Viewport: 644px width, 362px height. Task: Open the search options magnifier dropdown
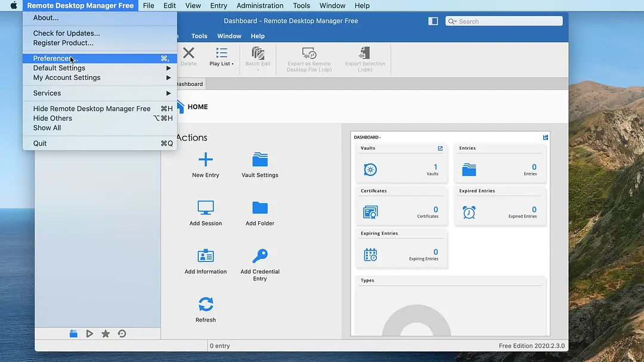[x=452, y=21]
